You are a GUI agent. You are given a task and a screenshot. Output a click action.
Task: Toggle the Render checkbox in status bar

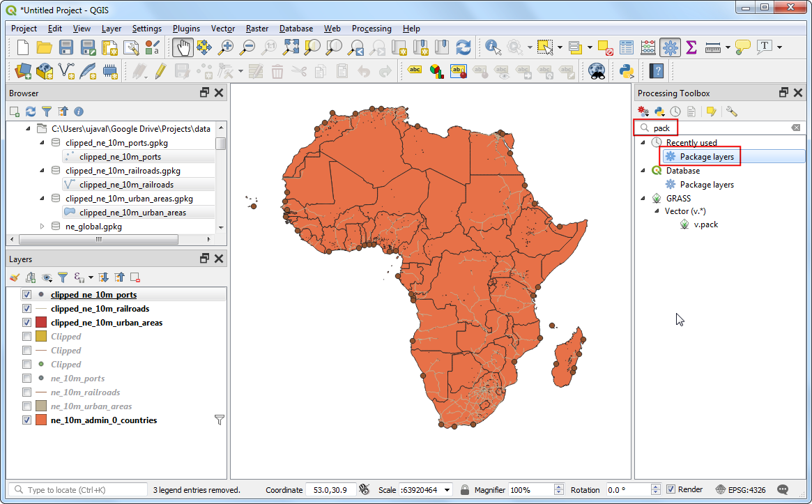click(671, 489)
